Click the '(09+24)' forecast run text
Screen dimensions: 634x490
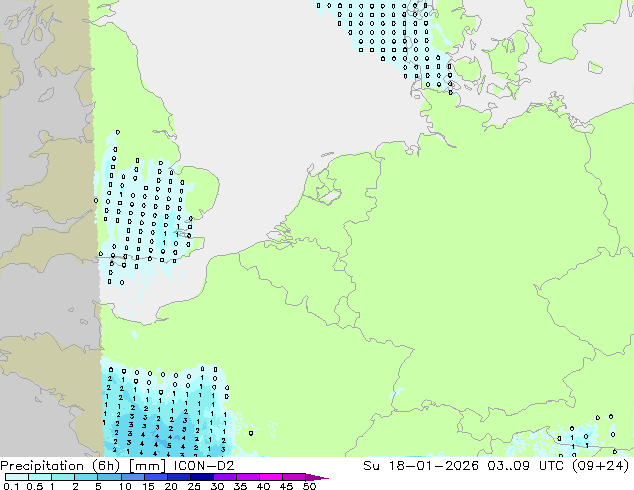600,466
